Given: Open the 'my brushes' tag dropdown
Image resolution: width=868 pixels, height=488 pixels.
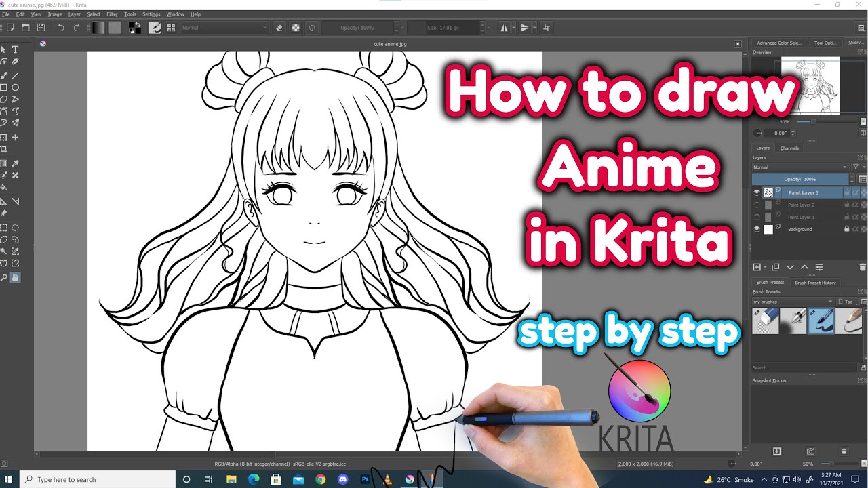Looking at the screenshot, I should (x=793, y=302).
